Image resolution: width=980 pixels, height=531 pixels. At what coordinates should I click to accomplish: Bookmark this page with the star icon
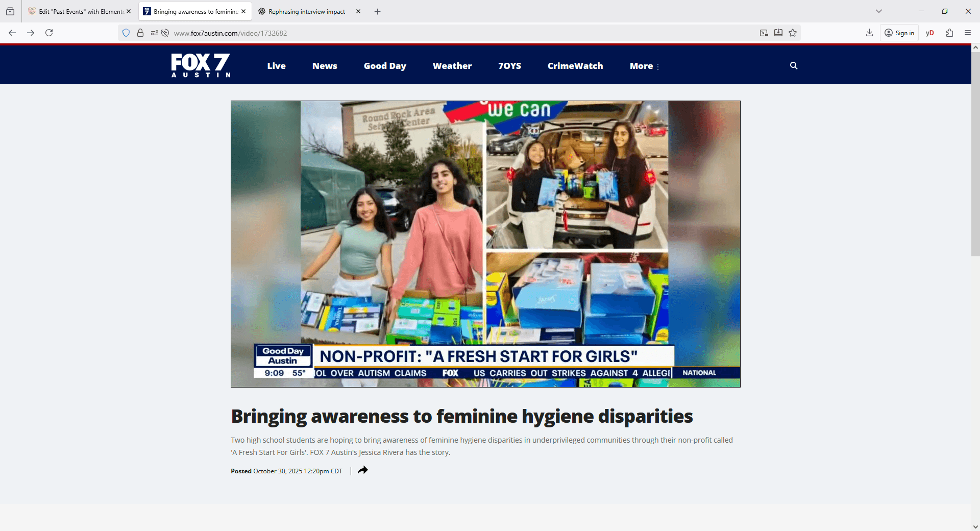pyautogui.click(x=792, y=33)
